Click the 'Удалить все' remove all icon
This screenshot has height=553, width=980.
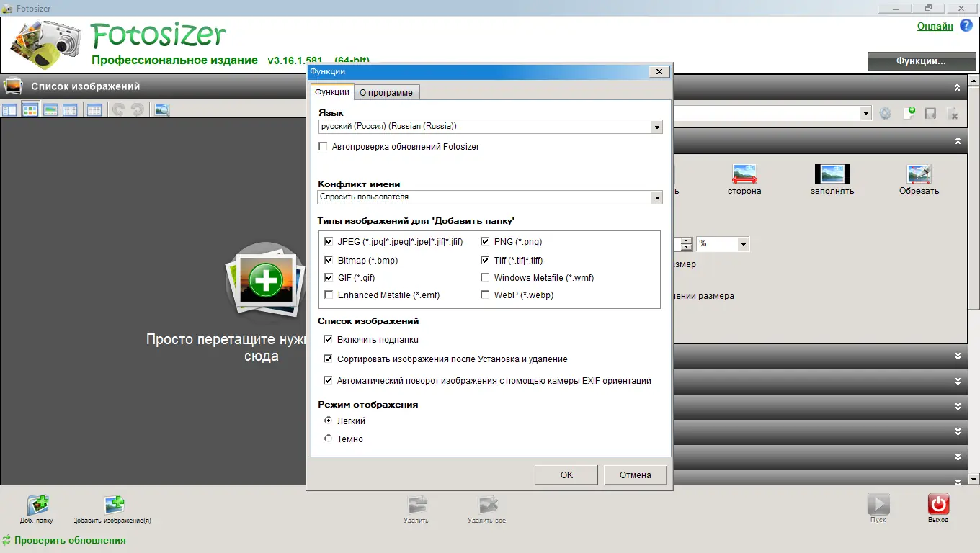(487, 509)
